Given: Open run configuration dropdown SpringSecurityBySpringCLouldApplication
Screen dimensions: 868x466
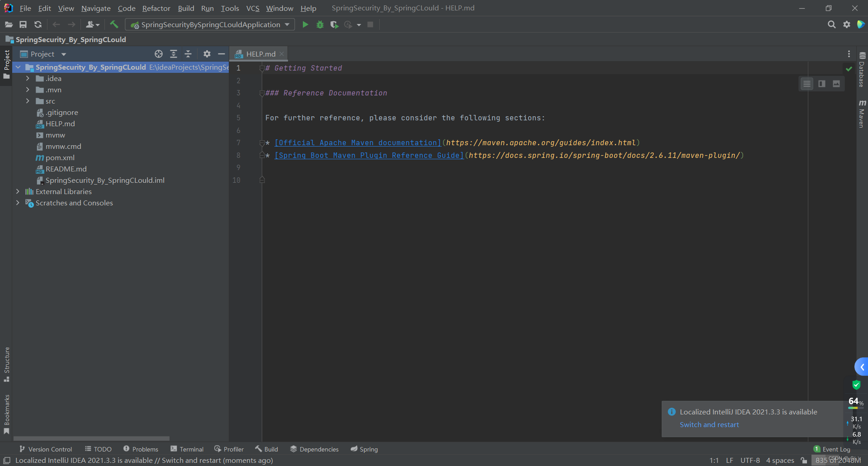Looking at the screenshot, I should 210,24.
